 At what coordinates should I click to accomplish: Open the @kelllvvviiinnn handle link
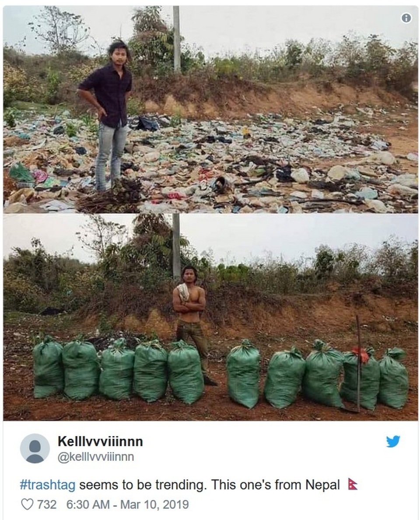[96, 457]
